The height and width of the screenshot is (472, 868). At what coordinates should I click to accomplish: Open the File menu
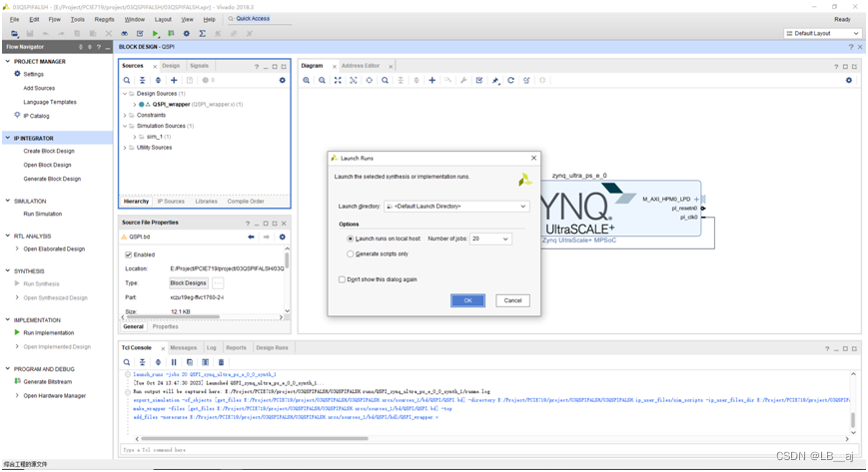(14, 19)
